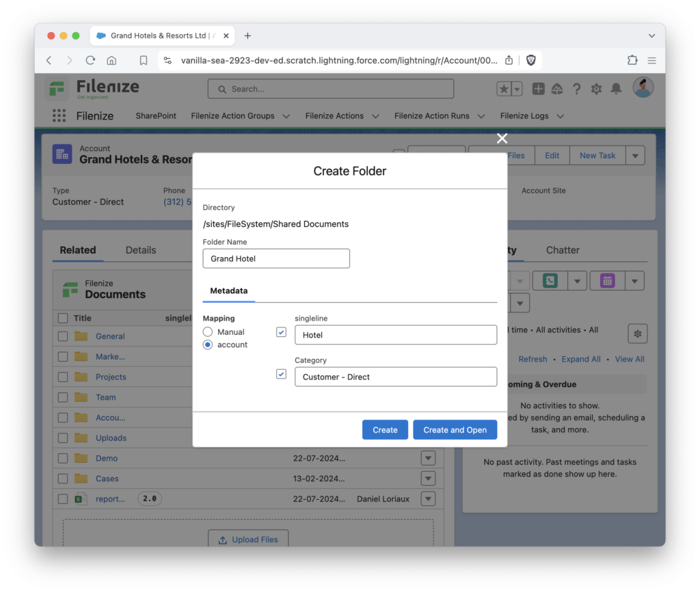Toggle the select-all Title checkbox
Image resolution: width=700 pixels, height=592 pixels.
(63, 318)
